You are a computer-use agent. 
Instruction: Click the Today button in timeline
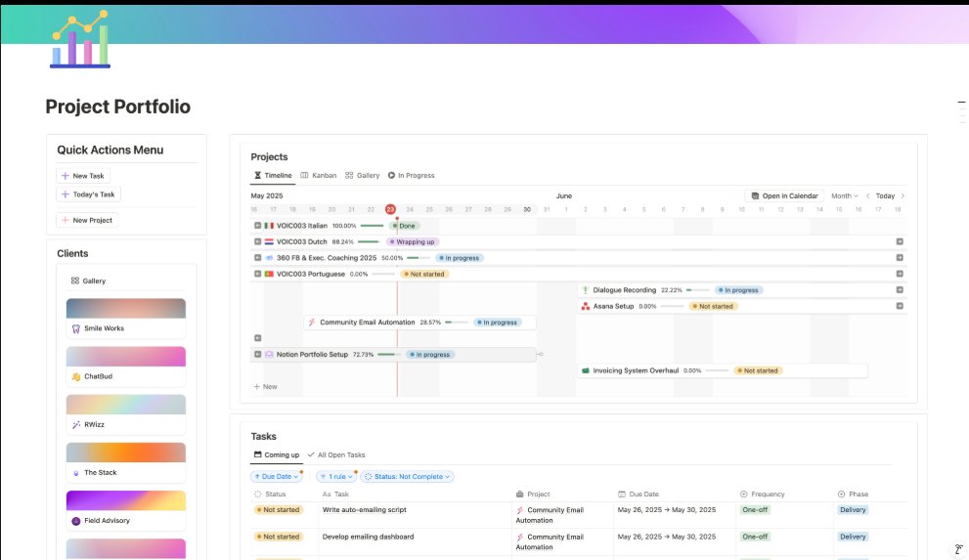pyautogui.click(x=885, y=195)
